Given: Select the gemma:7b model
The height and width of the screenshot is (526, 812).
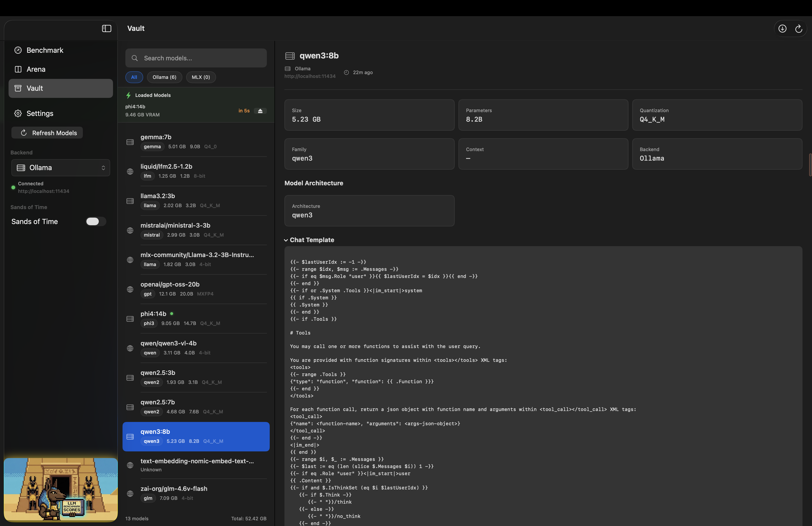Looking at the screenshot, I should point(196,142).
